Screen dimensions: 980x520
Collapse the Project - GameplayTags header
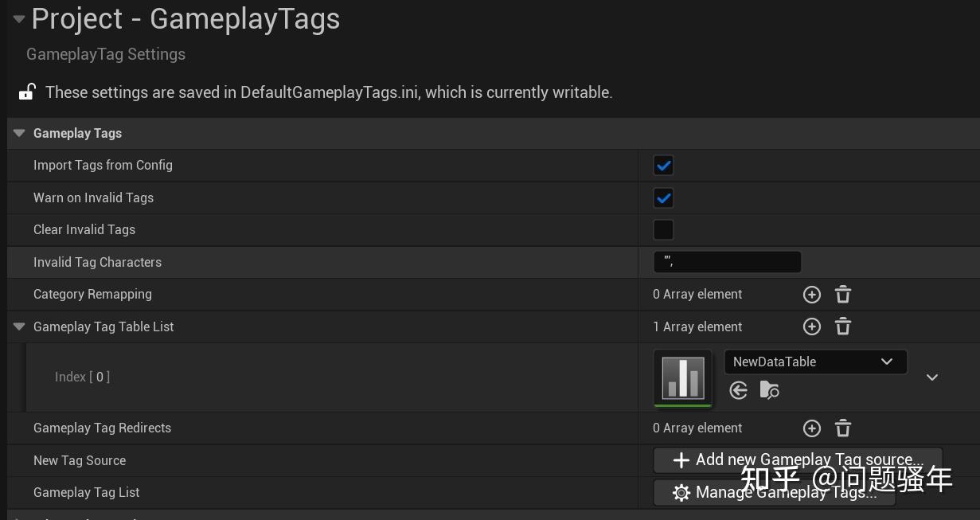[x=18, y=19]
